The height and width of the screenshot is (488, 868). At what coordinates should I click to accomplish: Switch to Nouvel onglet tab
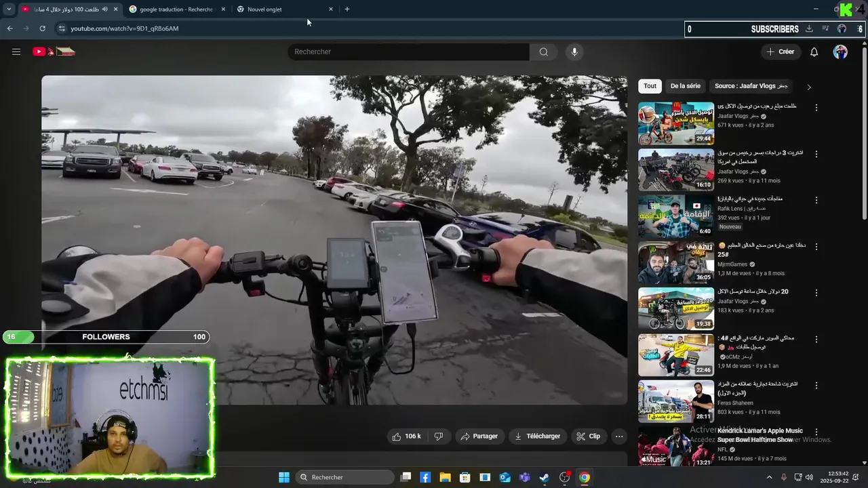click(285, 9)
